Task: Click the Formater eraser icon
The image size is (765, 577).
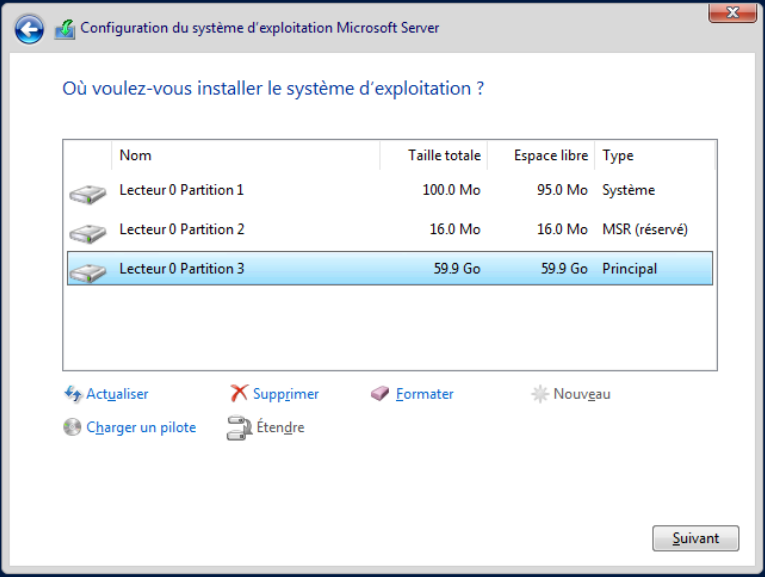Action: pos(380,394)
